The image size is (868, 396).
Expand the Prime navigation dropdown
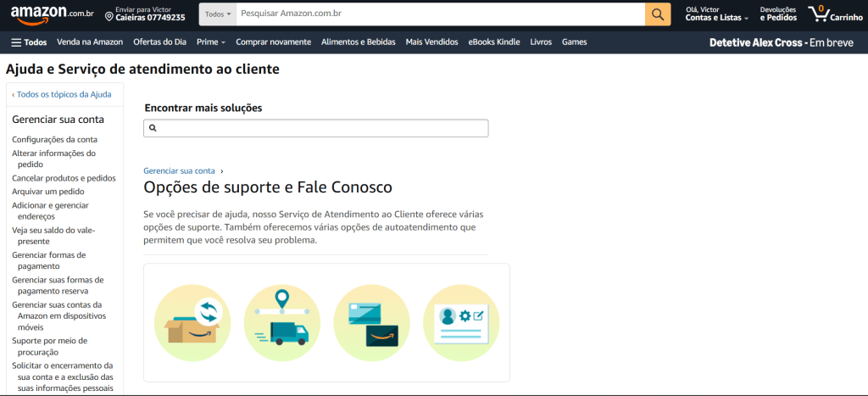click(210, 42)
